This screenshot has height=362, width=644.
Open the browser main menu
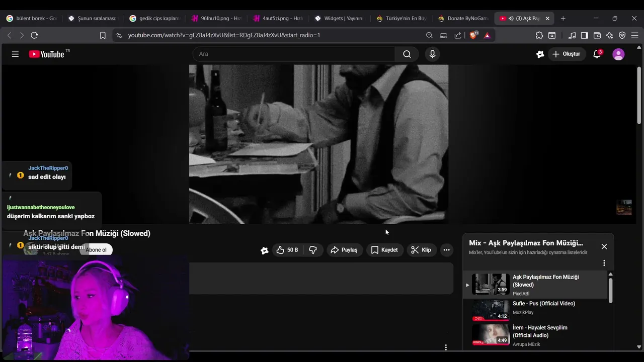[634, 35]
